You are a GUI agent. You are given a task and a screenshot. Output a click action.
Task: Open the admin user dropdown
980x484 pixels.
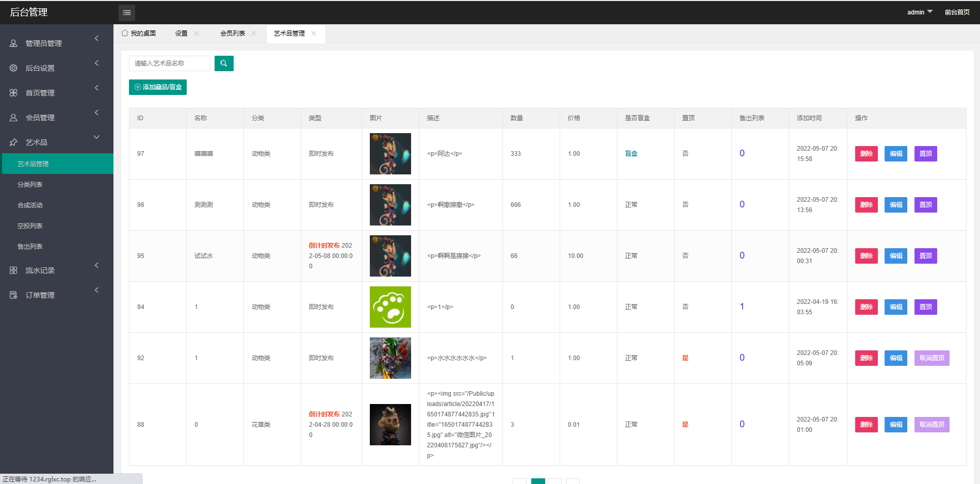tap(919, 12)
